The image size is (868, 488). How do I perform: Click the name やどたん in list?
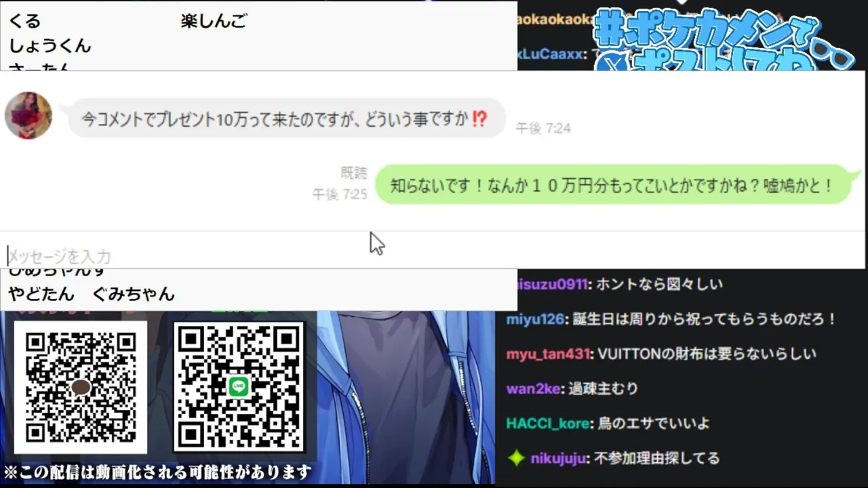[x=41, y=294]
